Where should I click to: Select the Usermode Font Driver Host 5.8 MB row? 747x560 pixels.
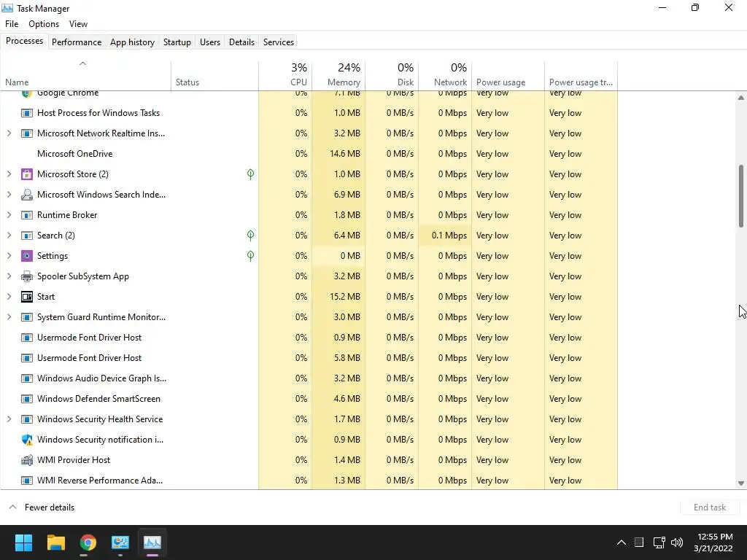pyautogui.click(x=309, y=358)
